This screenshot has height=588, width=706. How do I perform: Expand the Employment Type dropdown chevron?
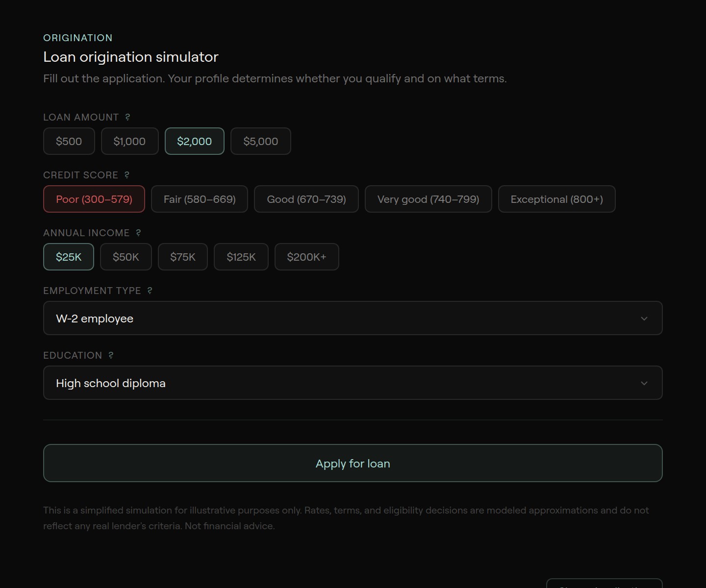click(x=644, y=318)
